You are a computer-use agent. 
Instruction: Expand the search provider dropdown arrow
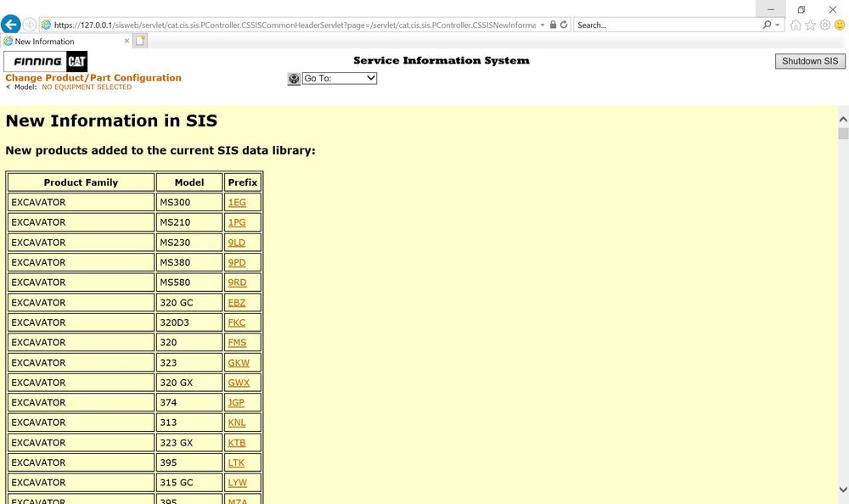click(778, 25)
